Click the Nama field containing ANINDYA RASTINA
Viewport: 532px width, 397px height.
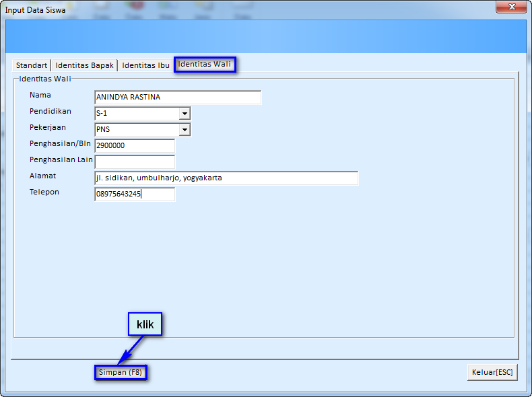(177, 98)
